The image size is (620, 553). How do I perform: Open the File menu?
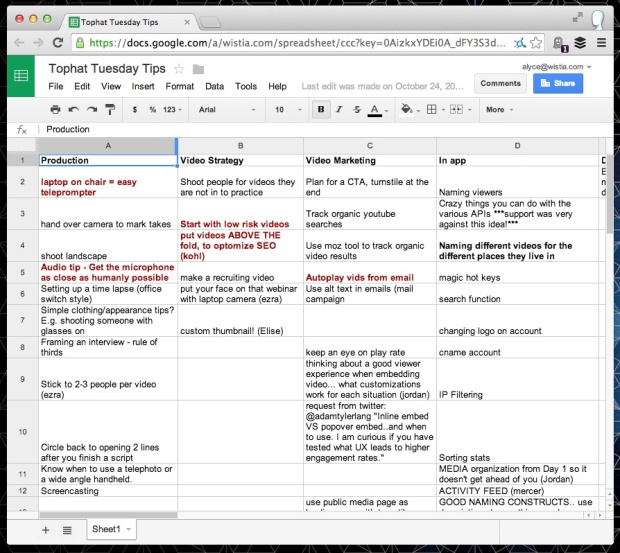point(55,86)
